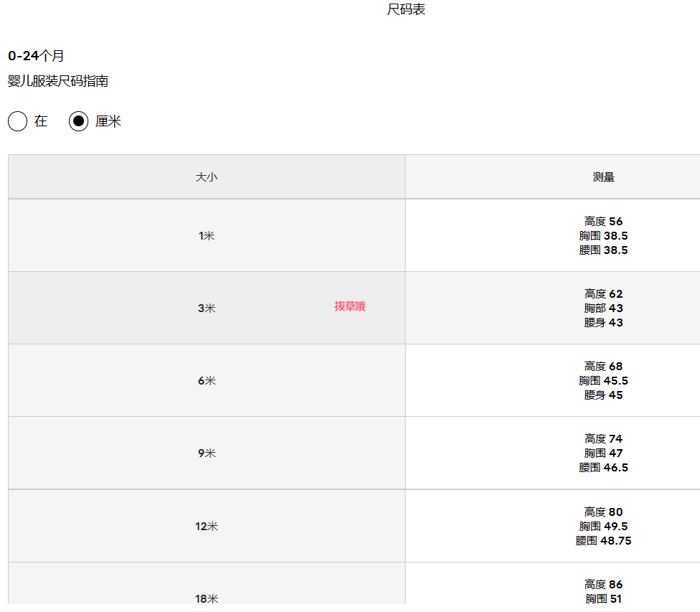Select the 厘米 (centimeters) radio button
700x612 pixels.
[79, 121]
